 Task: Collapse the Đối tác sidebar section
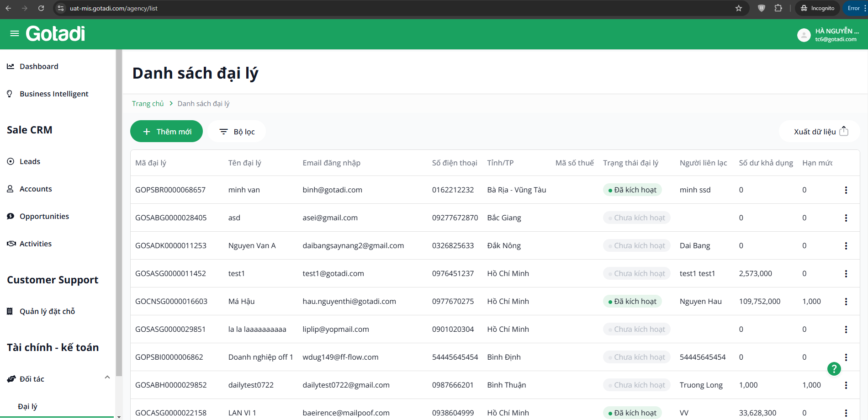click(x=107, y=377)
